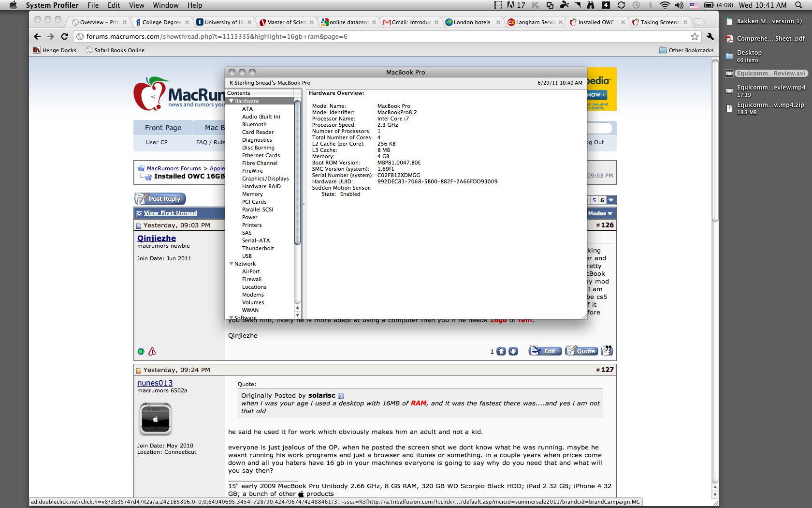
Task: Select Thunderbolt in Contents list
Action: (258, 248)
